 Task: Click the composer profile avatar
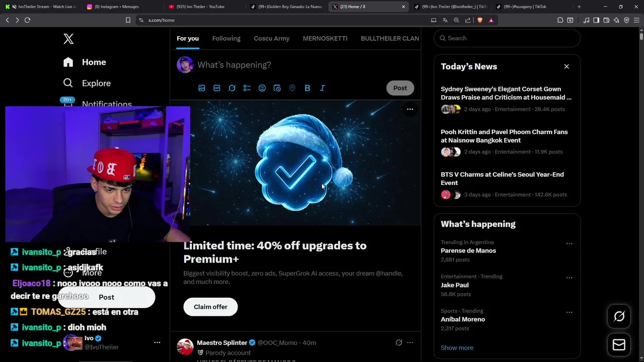coord(185,65)
